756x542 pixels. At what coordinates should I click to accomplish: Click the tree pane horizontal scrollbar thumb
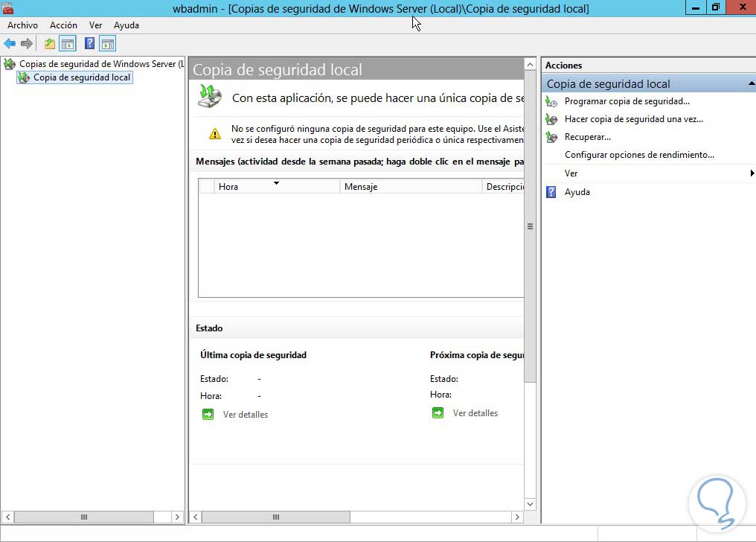[x=84, y=517]
